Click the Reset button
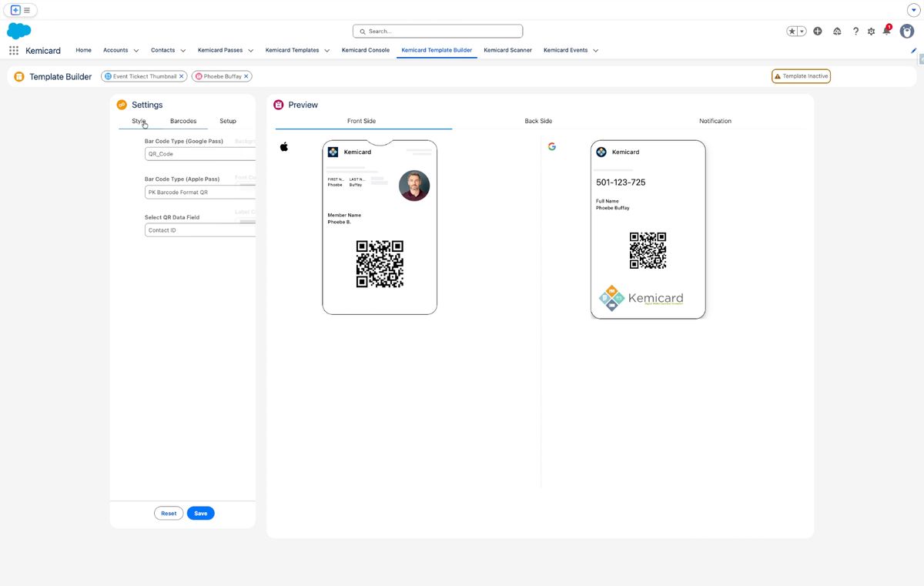This screenshot has height=586, width=924. tap(169, 513)
